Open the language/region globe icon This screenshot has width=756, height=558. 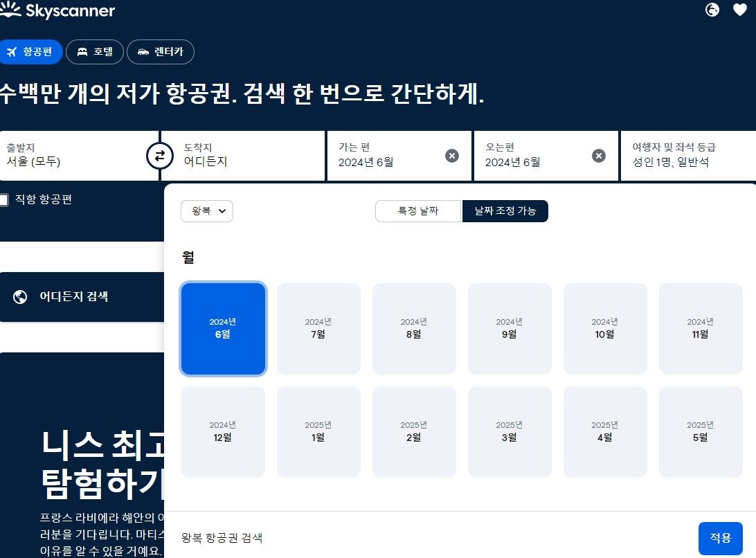tap(712, 10)
